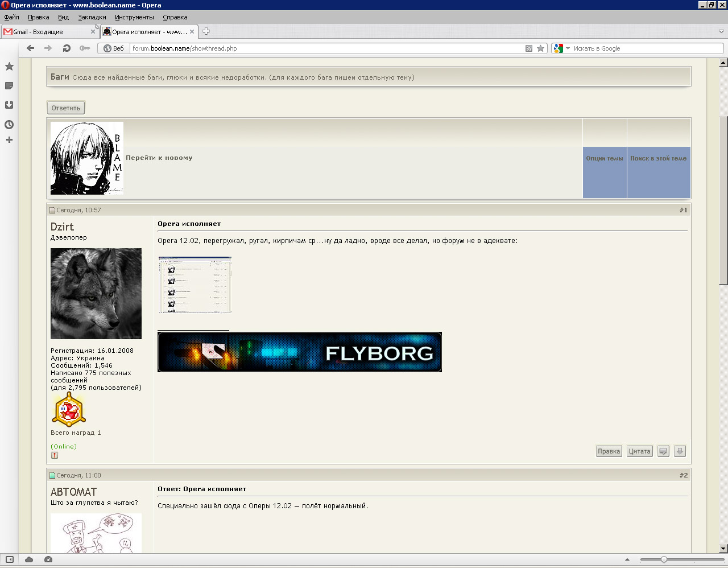Click the RSS feed icon in address bar
This screenshot has height=568, width=728.
tap(529, 48)
